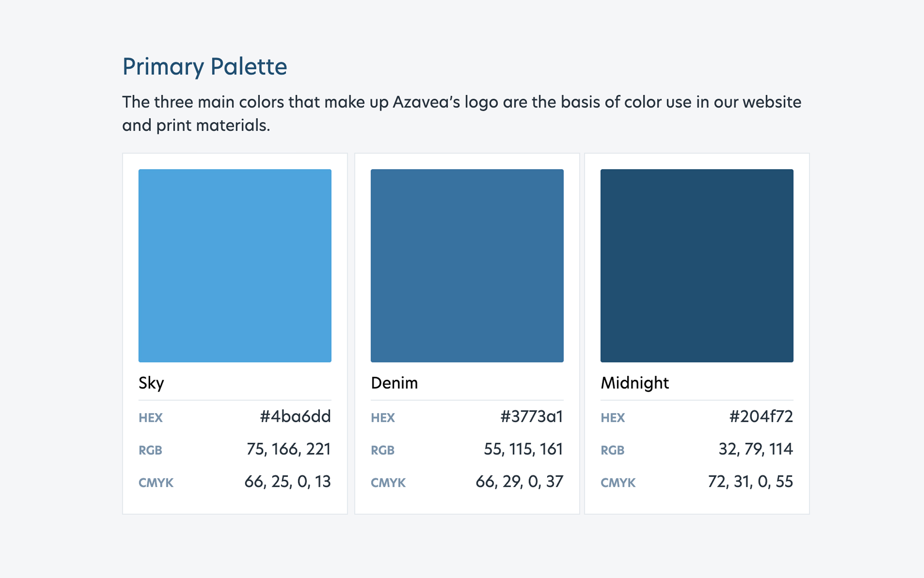Click the Midnight color name label
Image resolution: width=924 pixels, height=578 pixels.
click(634, 383)
